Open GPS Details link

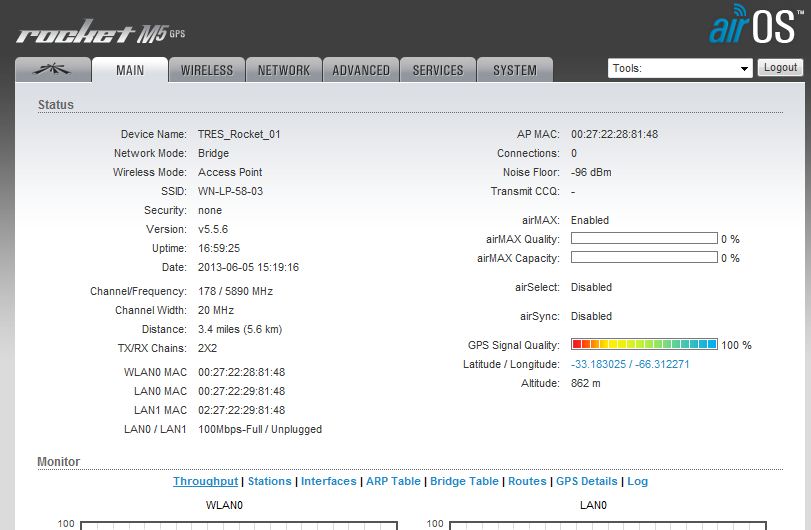[588, 481]
